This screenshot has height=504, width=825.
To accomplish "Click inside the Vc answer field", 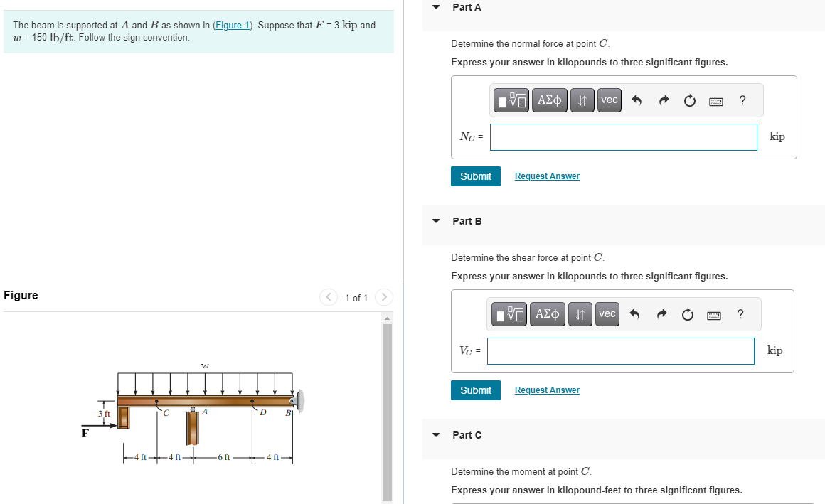I will pos(620,350).
